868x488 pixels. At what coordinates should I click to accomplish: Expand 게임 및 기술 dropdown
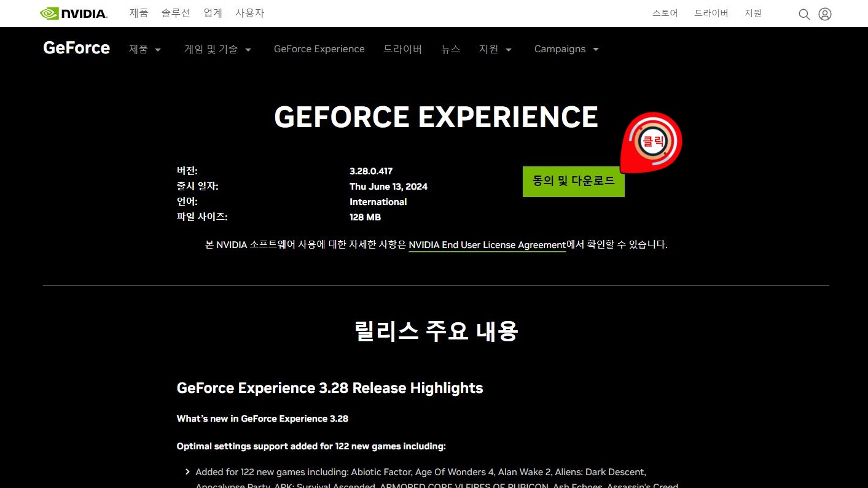(218, 49)
